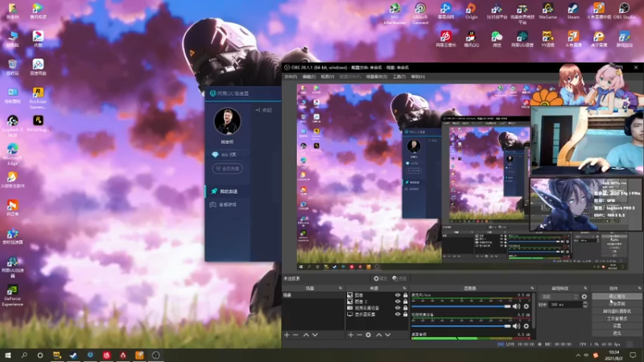Pop out the Scene Transitions dock via its header icon
The image size is (644, 362).
585,288
